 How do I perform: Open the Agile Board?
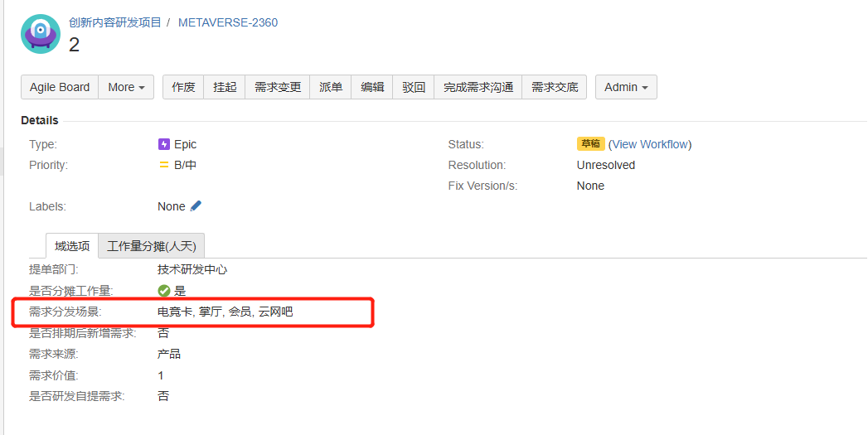pos(60,87)
